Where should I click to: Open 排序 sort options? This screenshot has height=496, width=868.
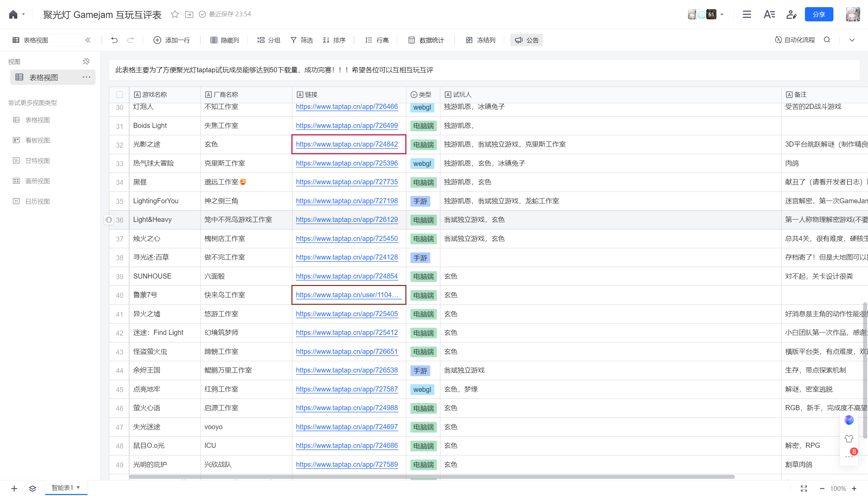pos(334,40)
